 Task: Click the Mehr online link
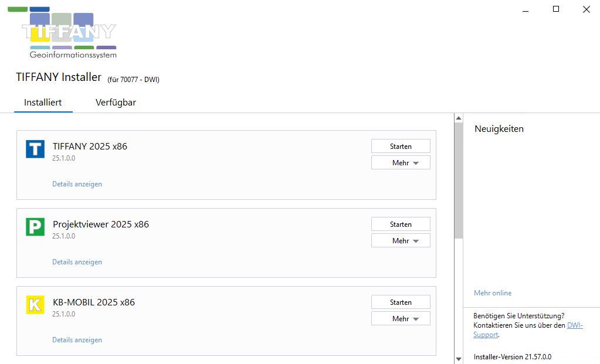(493, 293)
